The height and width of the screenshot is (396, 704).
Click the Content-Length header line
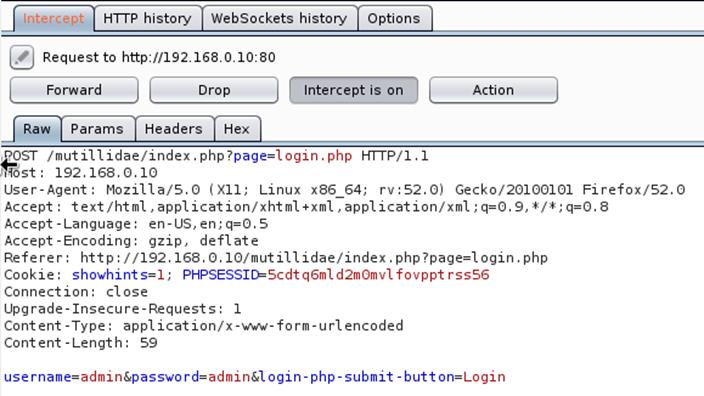pyautogui.click(x=81, y=343)
